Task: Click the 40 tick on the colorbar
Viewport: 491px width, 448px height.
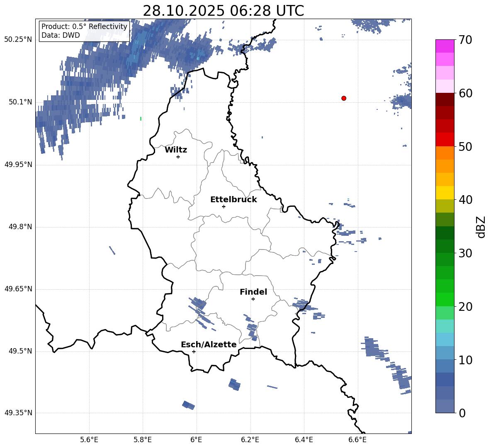Action: [466, 200]
